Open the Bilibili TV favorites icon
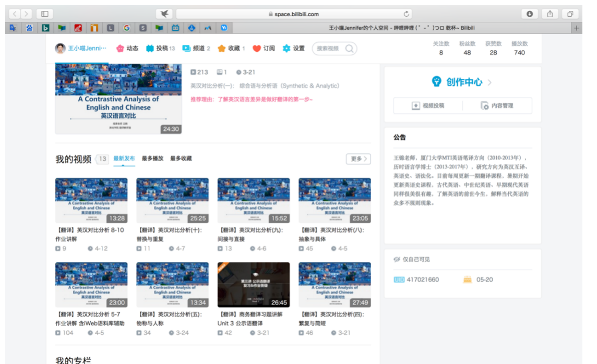This screenshot has width=597, height=364. (x=175, y=28)
